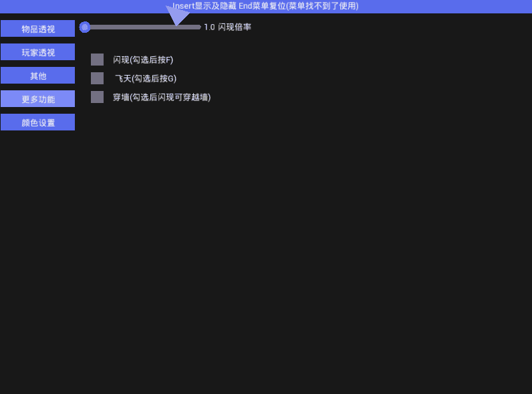This screenshot has width=532, height=394.
Task: Go to 颜色设置 settings
Action: (x=37, y=122)
